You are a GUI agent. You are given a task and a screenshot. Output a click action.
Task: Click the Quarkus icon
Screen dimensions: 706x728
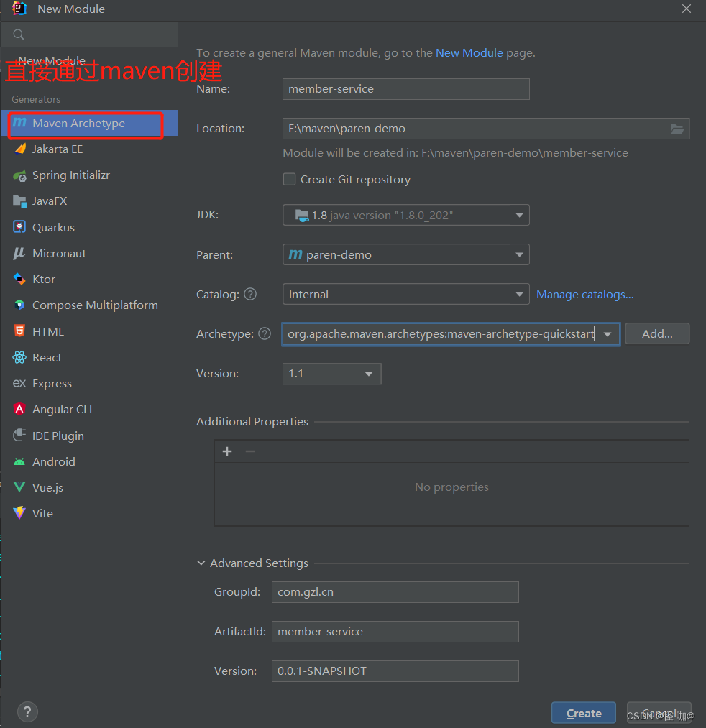click(19, 227)
